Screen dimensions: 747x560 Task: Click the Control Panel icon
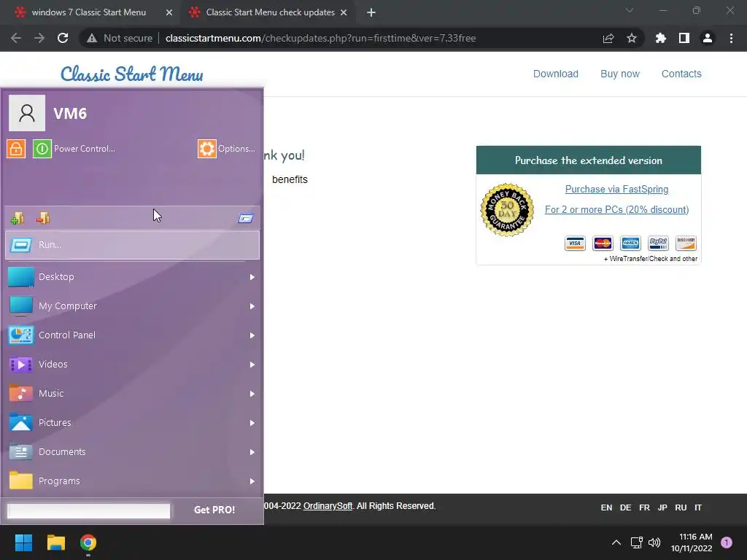[x=21, y=335]
